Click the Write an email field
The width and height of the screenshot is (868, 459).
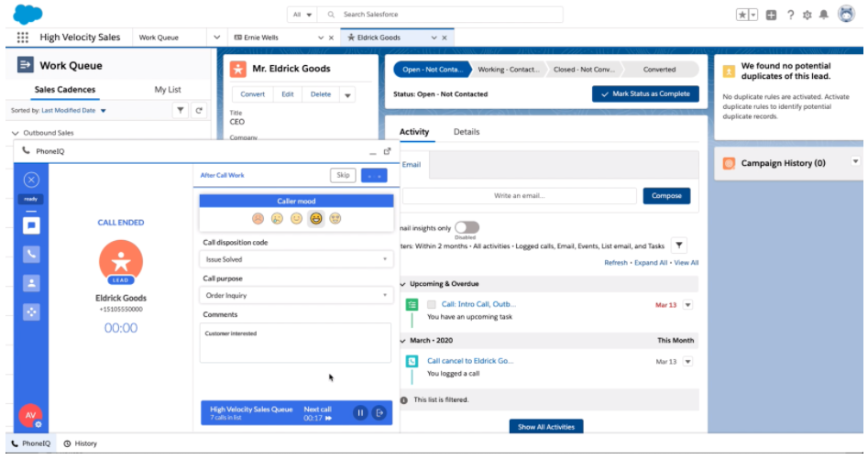point(520,196)
